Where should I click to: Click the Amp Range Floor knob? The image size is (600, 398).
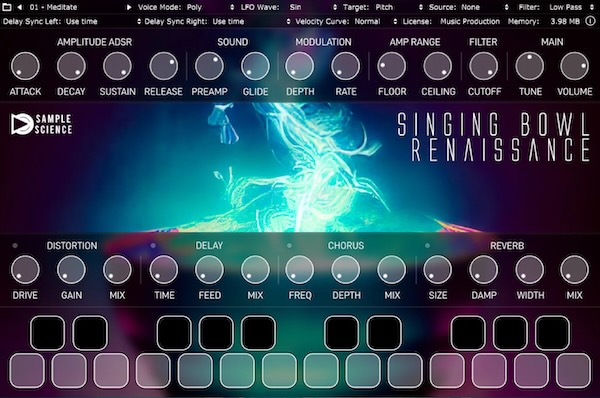click(x=391, y=66)
